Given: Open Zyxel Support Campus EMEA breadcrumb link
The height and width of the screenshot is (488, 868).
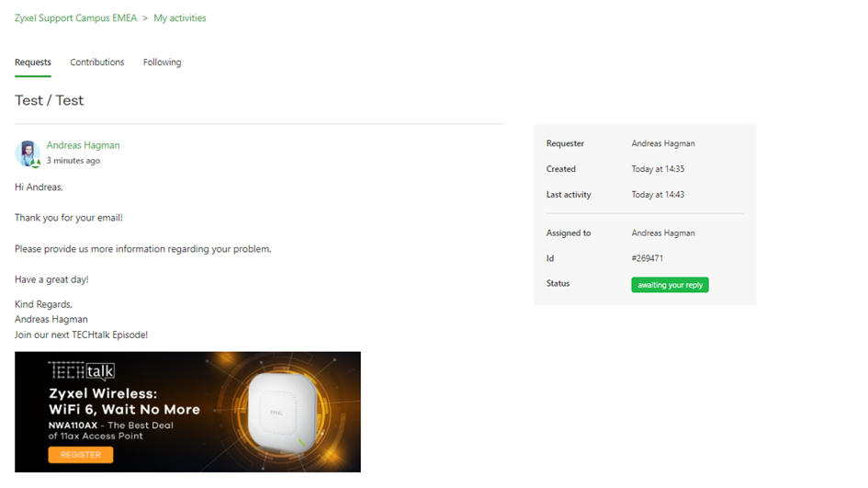Looking at the screenshot, I should (75, 17).
